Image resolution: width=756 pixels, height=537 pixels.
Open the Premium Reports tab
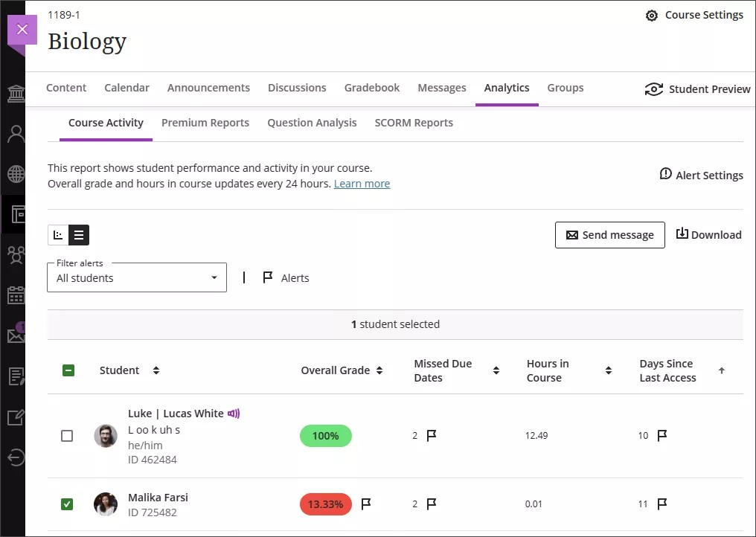point(205,123)
